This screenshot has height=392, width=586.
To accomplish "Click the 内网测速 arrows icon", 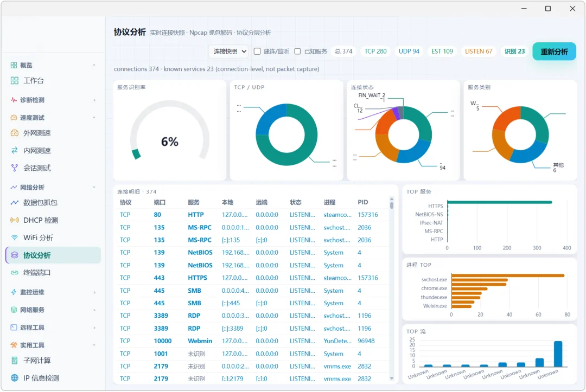I will coord(15,150).
